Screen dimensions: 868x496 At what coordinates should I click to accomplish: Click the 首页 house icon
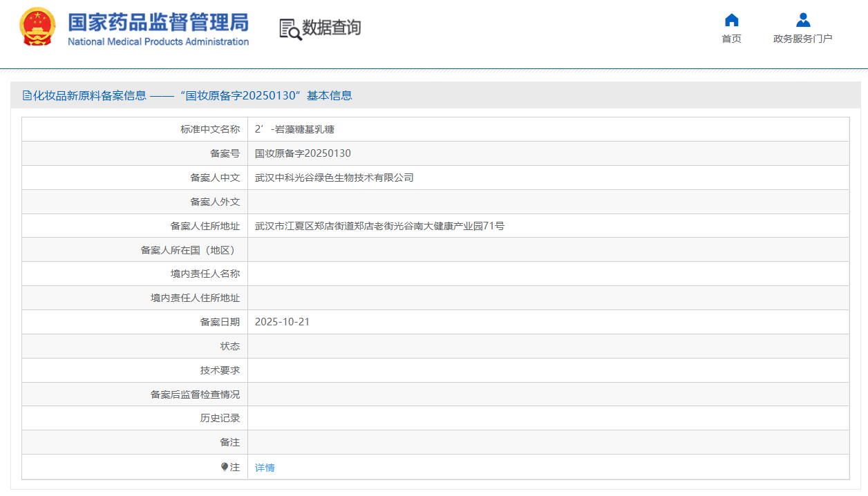[731, 20]
